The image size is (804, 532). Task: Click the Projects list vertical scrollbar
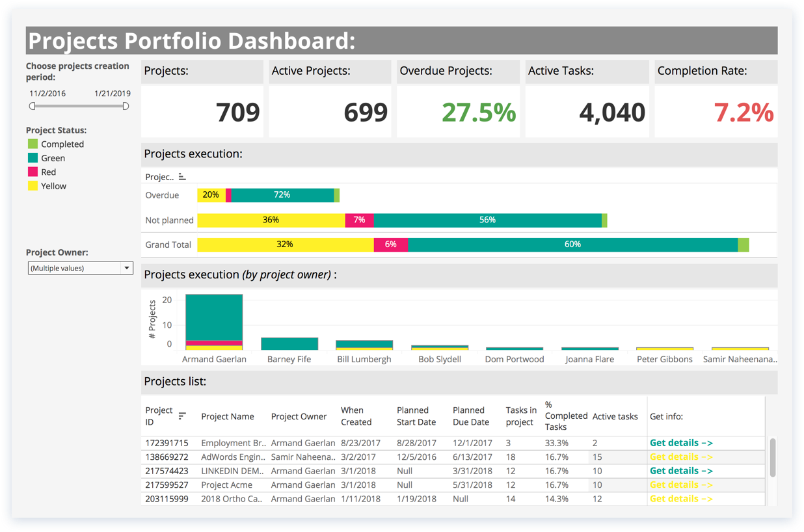tap(772, 457)
